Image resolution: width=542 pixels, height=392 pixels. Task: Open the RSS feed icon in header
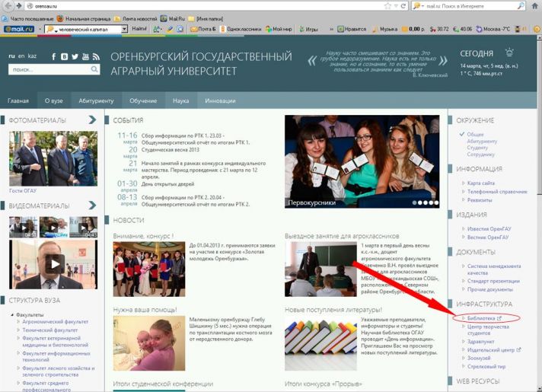96,56
